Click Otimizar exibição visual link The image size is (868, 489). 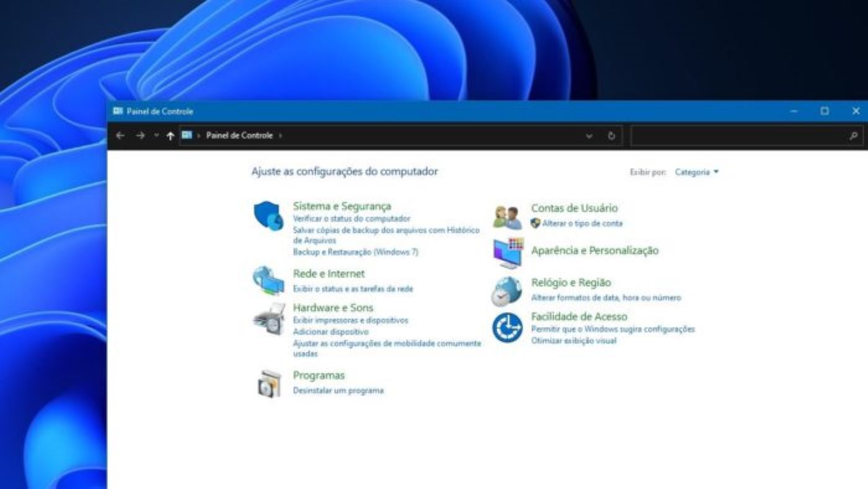[x=574, y=341]
